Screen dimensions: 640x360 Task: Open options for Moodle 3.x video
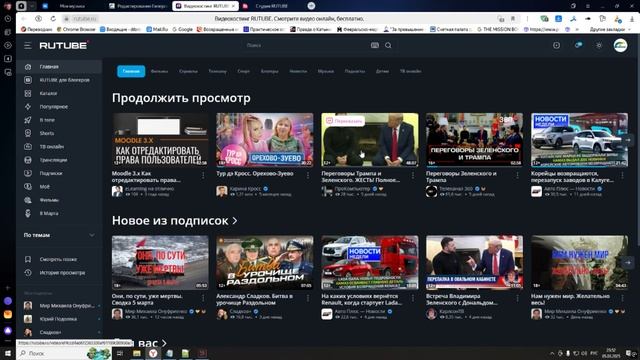(x=203, y=176)
